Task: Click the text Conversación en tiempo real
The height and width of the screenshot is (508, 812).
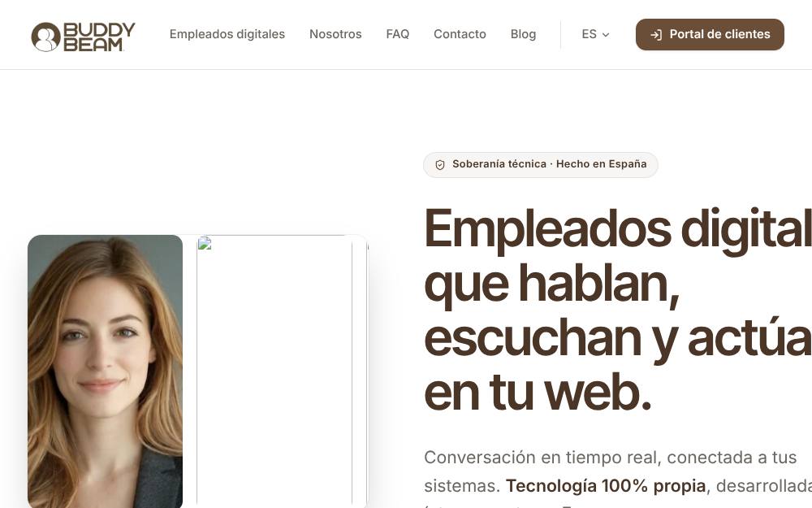Action: (541, 458)
